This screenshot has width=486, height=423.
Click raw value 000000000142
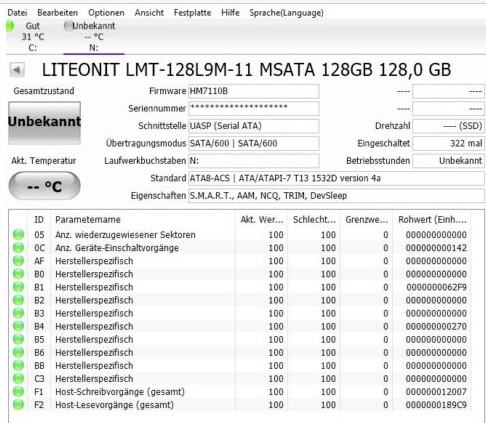[x=436, y=248]
